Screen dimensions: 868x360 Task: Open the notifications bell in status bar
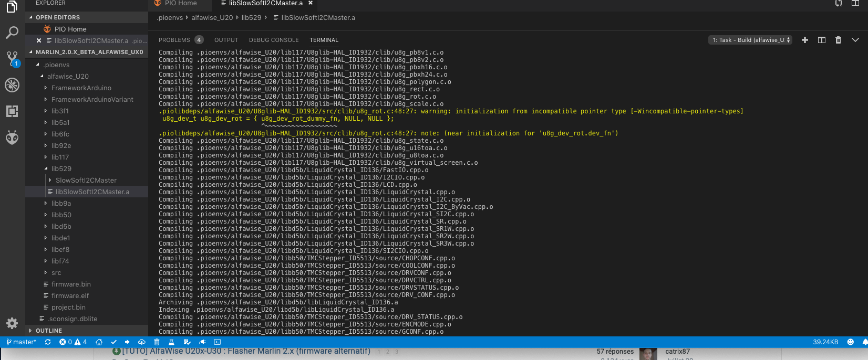coord(865,342)
